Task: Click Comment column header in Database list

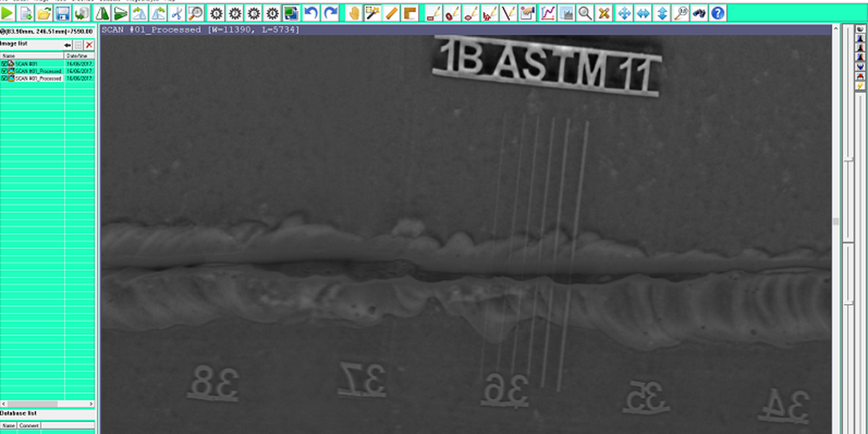Action: pyautogui.click(x=29, y=425)
